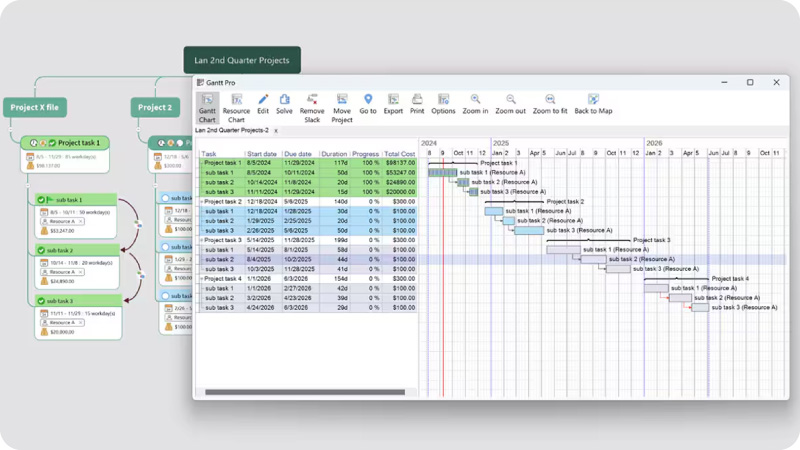Click the Total Cost column header
Viewport: 800px width, 450px height.
[x=399, y=154]
